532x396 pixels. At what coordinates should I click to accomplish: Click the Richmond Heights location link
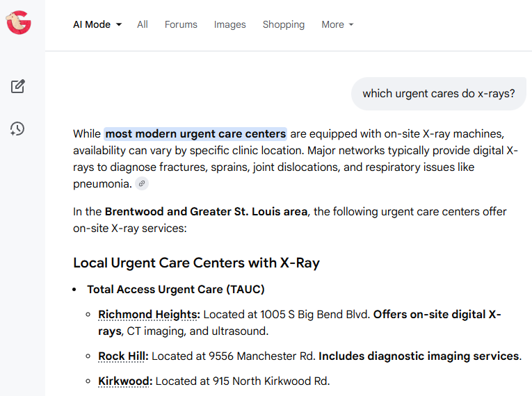(x=149, y=315)
